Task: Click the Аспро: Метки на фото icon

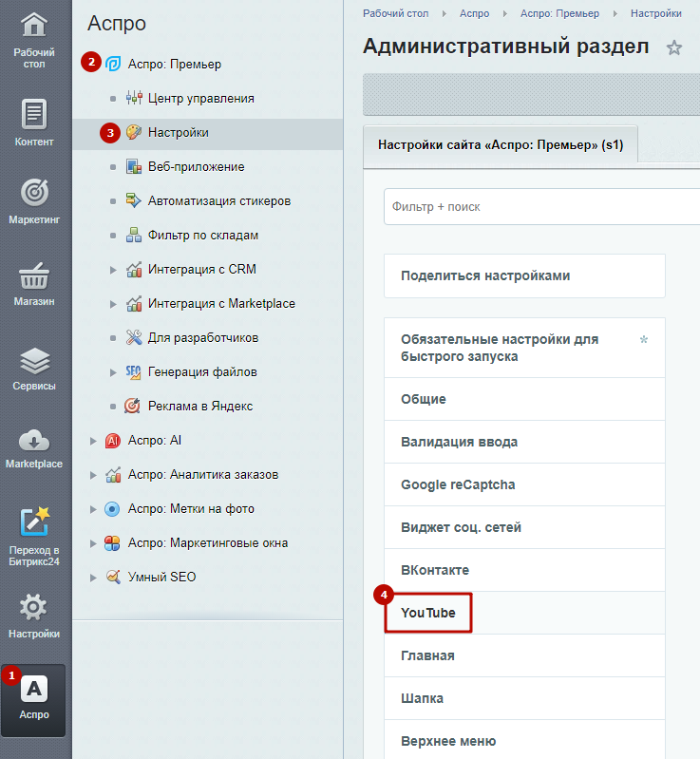Action: (x=112, y=509)
